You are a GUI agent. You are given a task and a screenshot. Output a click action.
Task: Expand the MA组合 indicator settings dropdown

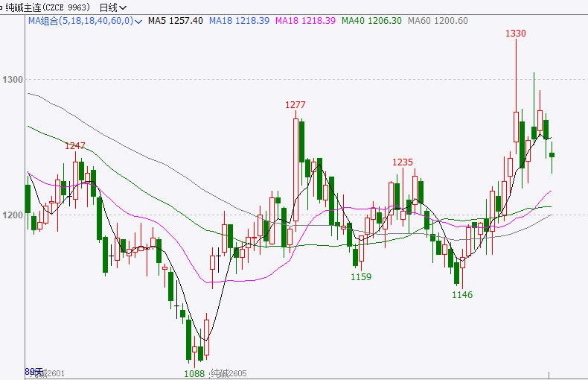(138, 21)
